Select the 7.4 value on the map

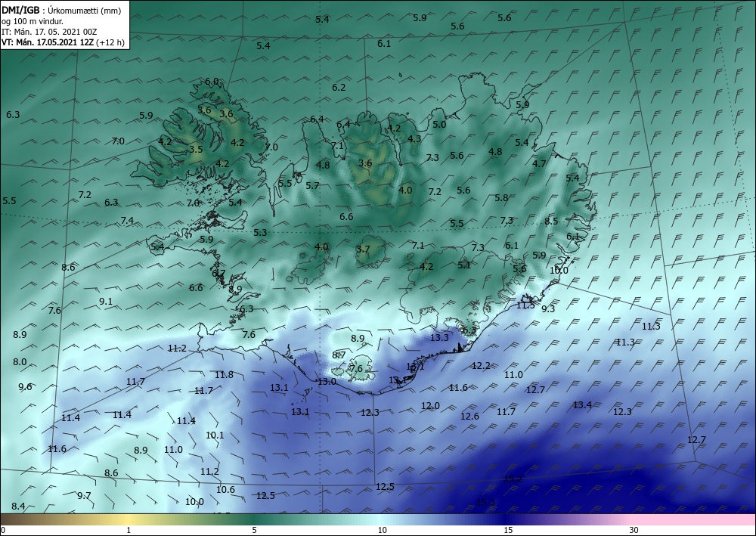point(127,220)
